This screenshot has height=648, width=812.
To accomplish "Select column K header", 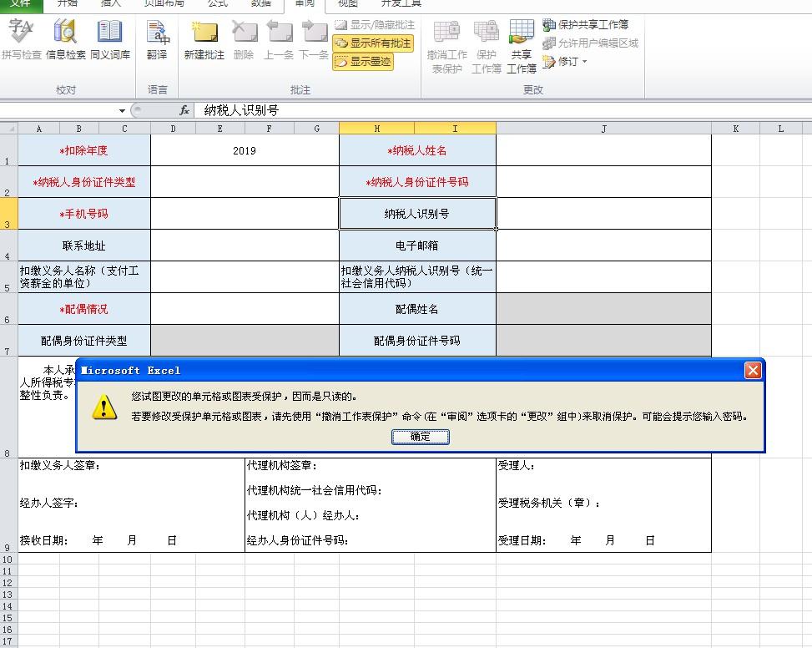I will click(x=735, y=129).
